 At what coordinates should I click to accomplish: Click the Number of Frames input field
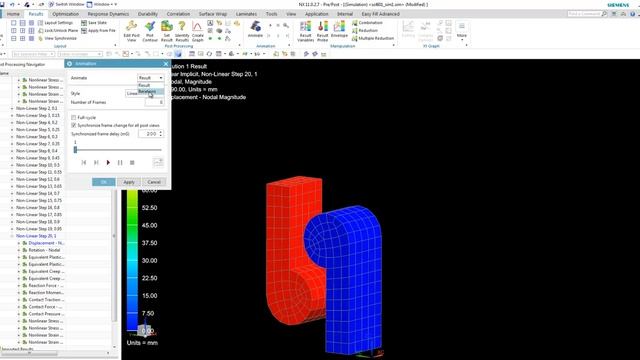[x=154, y=102]
